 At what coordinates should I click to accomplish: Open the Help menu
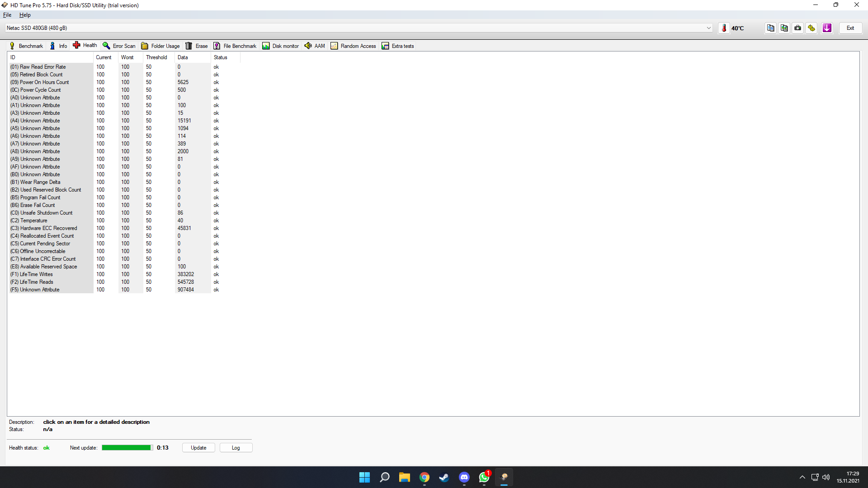25,15
